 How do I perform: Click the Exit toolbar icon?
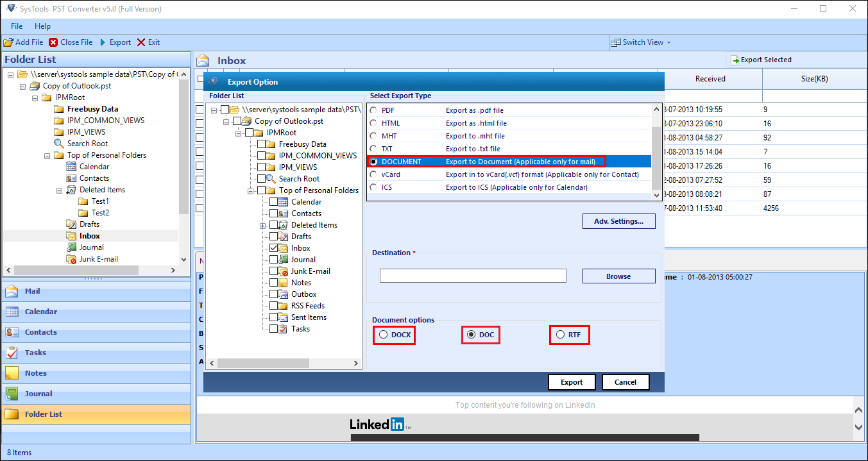(x=148, y=42)
